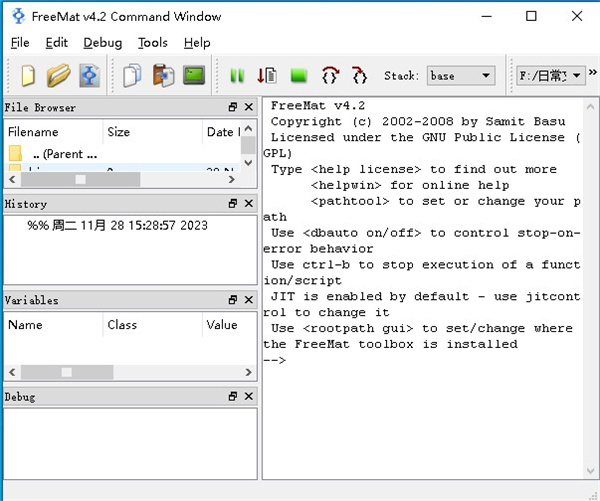The width and height of the screenshot is (600, 501).
Task: Select the Parent folder entry
Action: click(x=64, y=154)
